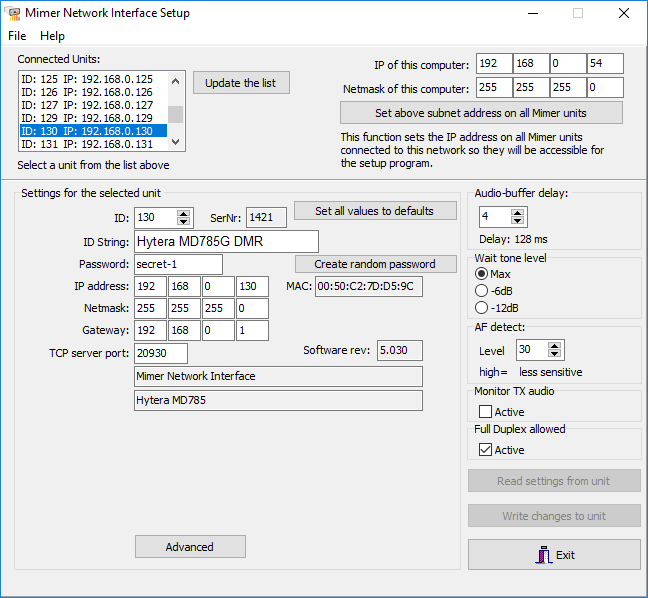Viewport: 648px width, 598px height.
Task: Increase the unit ID with up arrow
Action: click(x=183, y=214)
